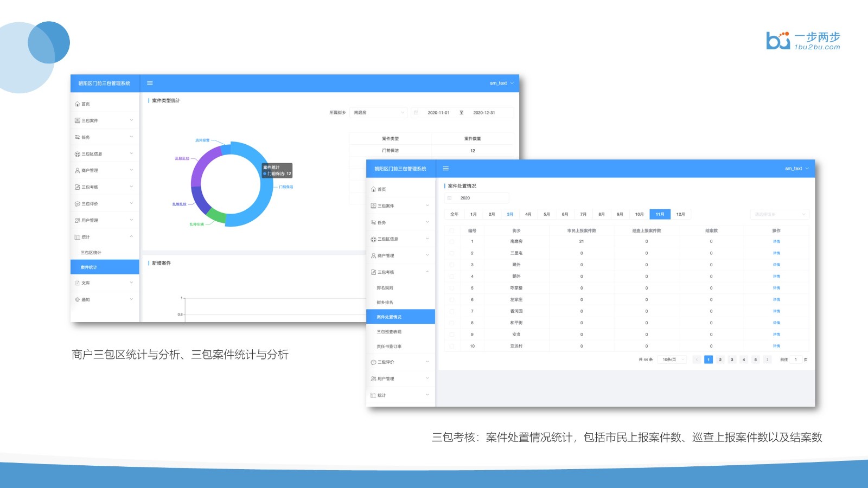Open 街乡排名 in the front window sidebar
868x488 pixels.
400,303
